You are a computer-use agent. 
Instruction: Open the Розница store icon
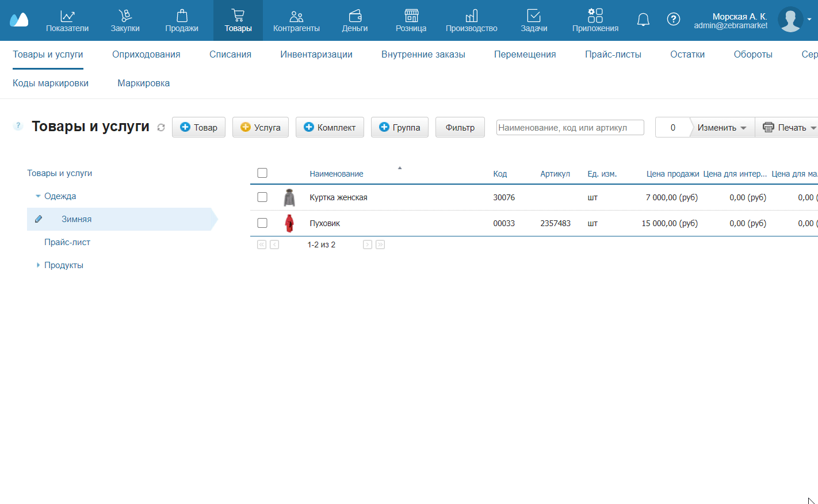coord(411,16)
